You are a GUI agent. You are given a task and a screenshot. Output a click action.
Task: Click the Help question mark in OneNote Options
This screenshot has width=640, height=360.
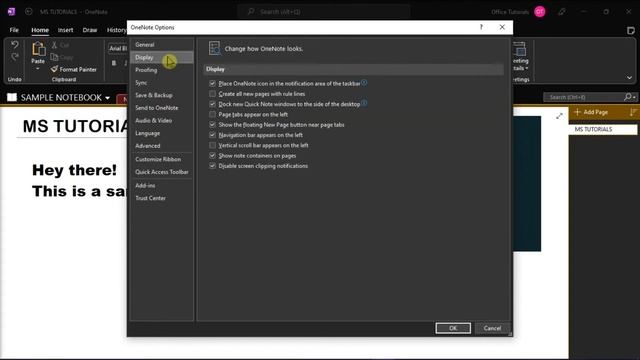tap(481, 27)
